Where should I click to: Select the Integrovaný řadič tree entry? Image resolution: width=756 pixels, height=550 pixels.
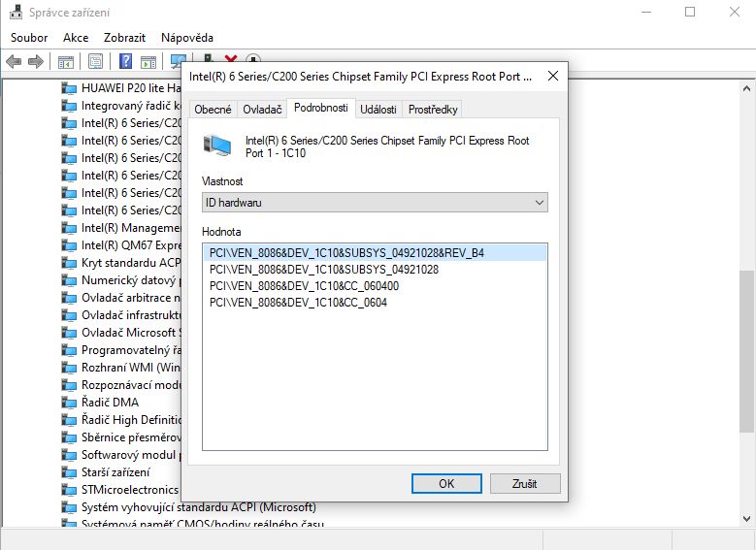click(x=121, y=106)
